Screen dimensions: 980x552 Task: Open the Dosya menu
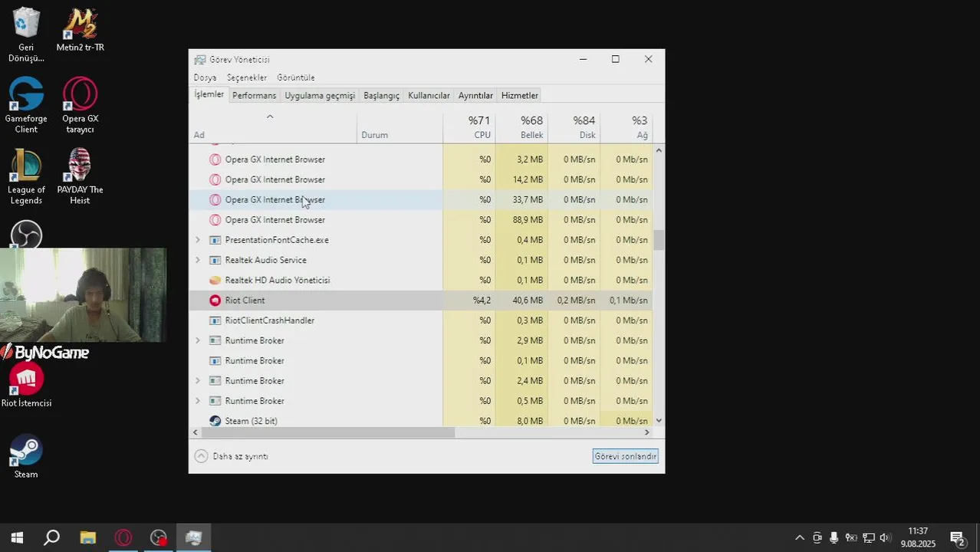(205, 77)
